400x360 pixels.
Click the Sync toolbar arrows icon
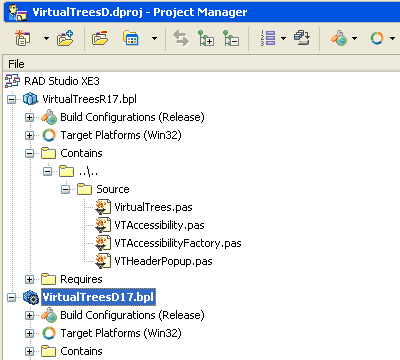pos(181,38)
